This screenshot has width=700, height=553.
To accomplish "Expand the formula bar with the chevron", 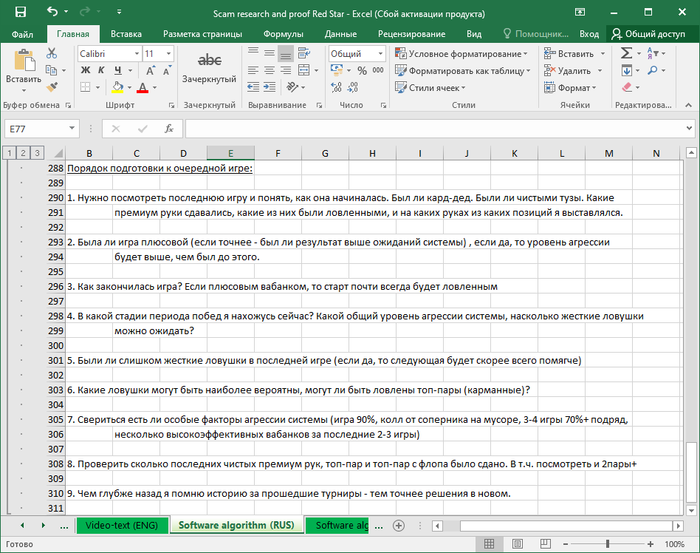I will tap(689, 129).
